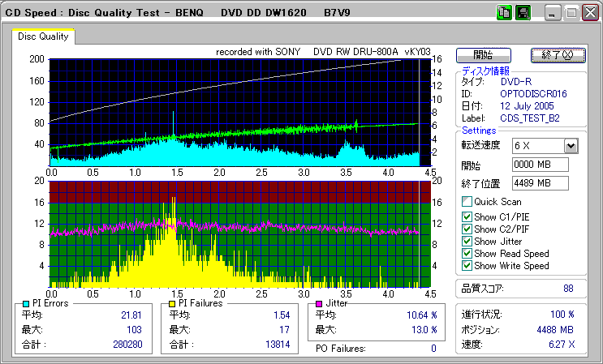Click the copy-to-clipboard icon in title bar
The image size is (603, 364).
click(x=503, y=13)
